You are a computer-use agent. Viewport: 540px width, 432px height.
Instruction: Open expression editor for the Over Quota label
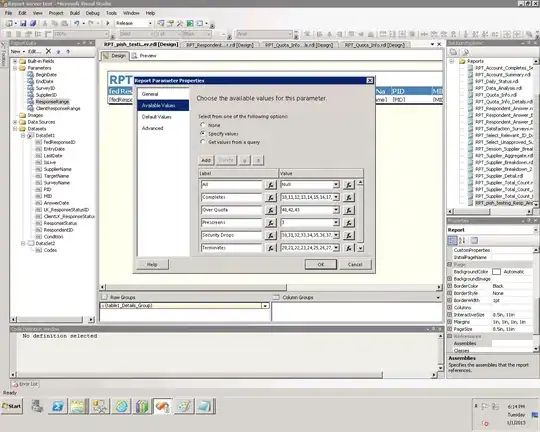pos(271,210)
